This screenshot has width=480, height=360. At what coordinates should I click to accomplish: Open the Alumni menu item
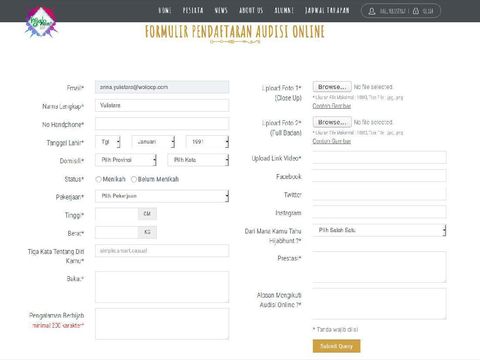click(284, 10)
